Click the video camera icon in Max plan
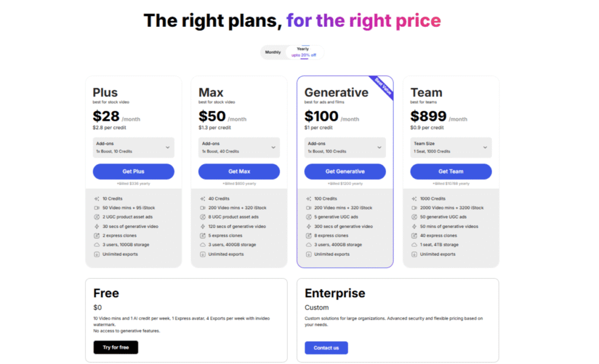This screenshot has height=364, width=599. (x=202, y=208)
